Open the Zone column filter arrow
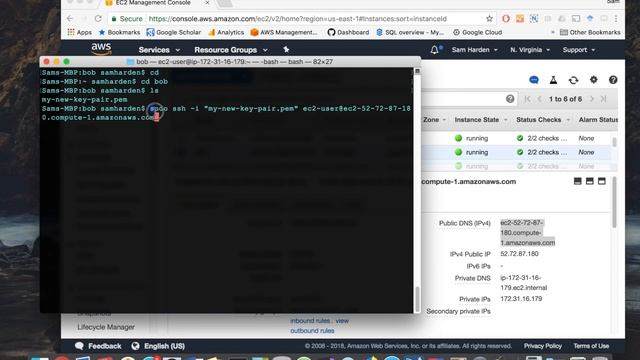Viewport: 640px width, 360px height. point(444,120)
